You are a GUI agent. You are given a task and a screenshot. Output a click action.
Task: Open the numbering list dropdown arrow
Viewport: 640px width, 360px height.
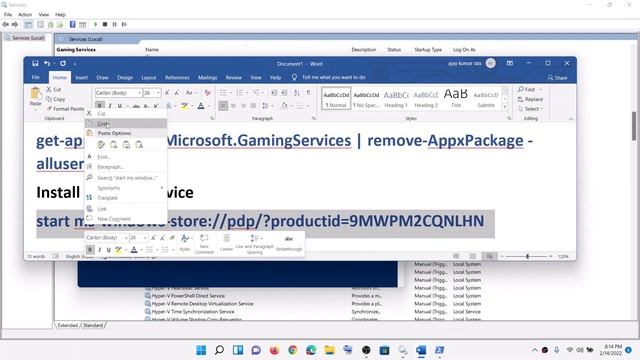coord(247,93)
